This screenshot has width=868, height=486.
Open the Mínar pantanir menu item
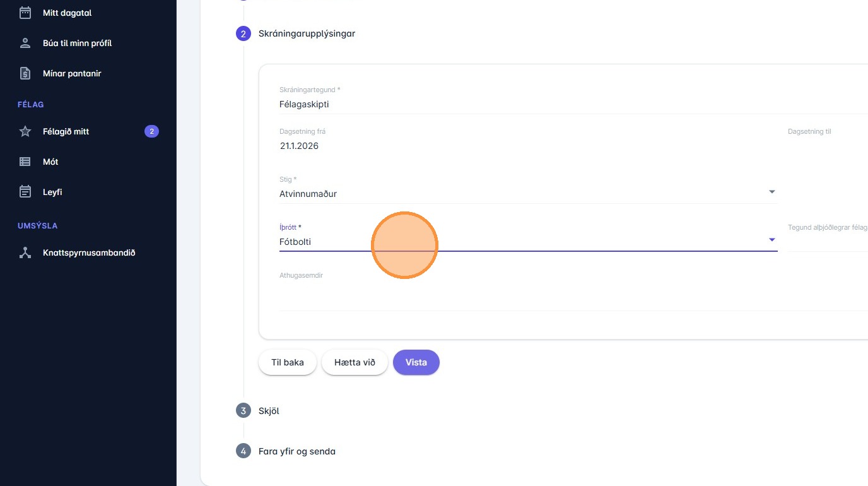(x=72, y=73)
